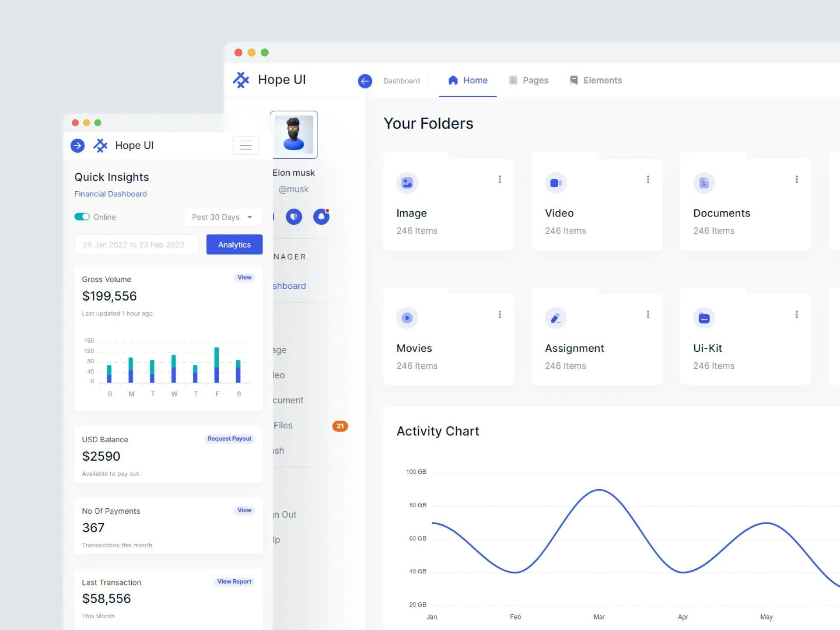The height and width of the screenshot is (630, 840).
Task: Click the Hope UI logo icon
Action: coord(241,80)
